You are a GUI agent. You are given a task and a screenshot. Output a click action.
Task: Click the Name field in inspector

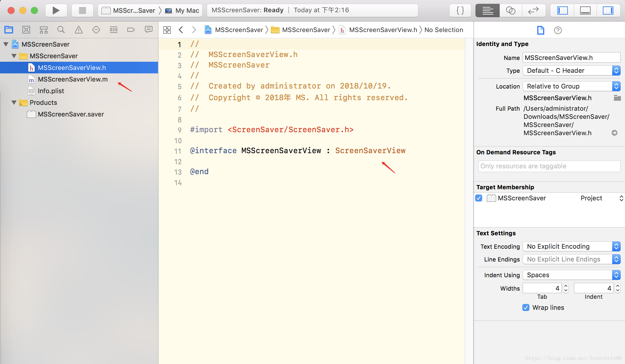[571, 58]
